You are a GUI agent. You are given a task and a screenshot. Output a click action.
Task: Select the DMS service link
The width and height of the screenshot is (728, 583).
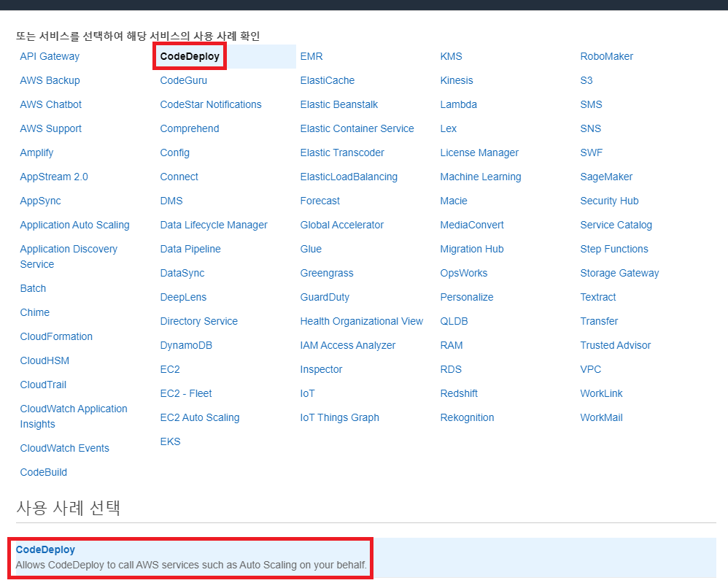[x=171, y=201]
